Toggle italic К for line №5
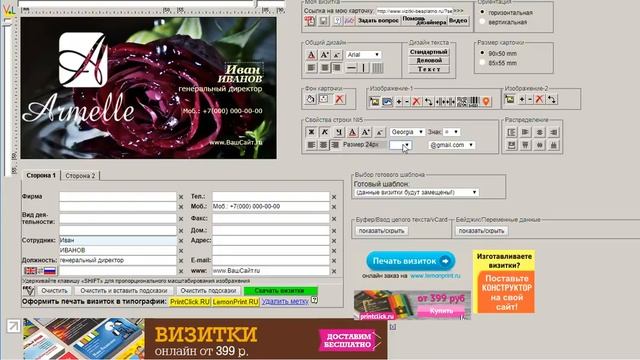The image size is (640, 360). [325, 132]
